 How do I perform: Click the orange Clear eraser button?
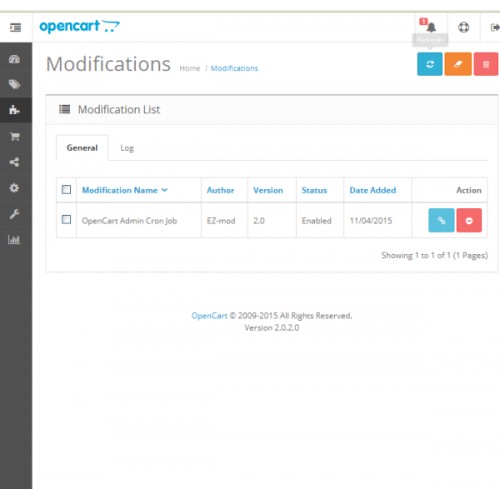[x=458, y=64]
